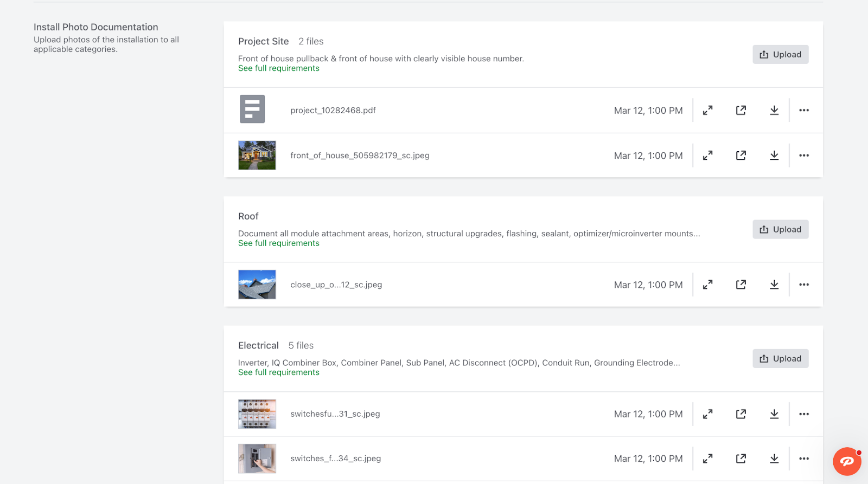Click Upload in the Roof section
Image resolution: width=868 pixels, height=484 pixels.
coord(780,229)
